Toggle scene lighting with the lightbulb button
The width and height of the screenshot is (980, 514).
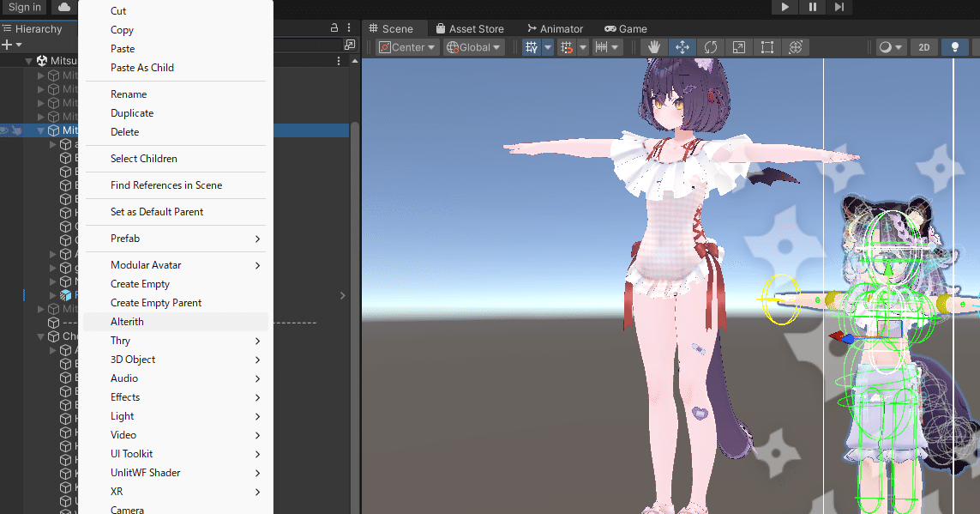[x=954, y=47]
